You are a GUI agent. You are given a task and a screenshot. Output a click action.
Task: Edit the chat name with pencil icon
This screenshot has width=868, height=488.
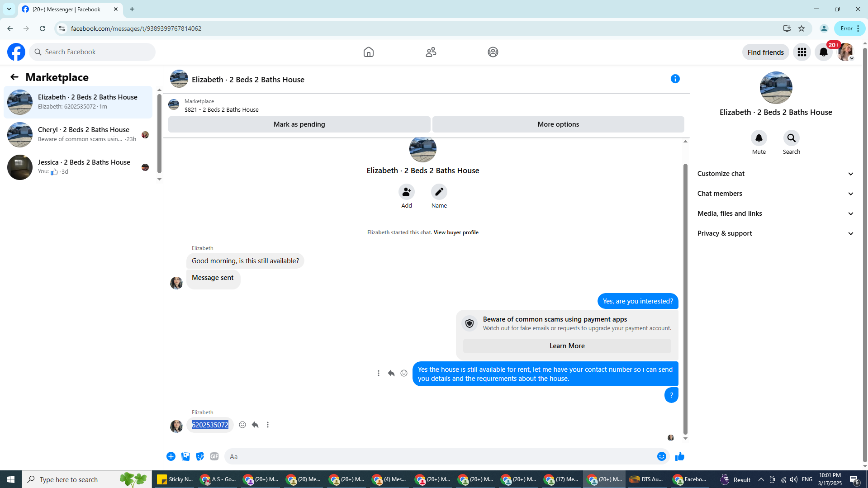click(439, 192)
